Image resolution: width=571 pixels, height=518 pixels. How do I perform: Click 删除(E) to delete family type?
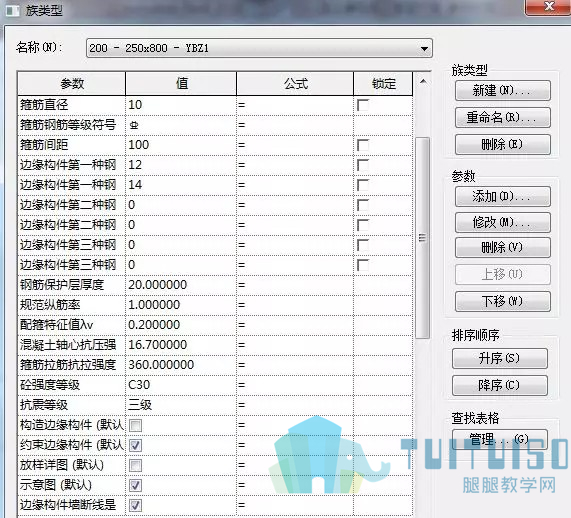503,144
